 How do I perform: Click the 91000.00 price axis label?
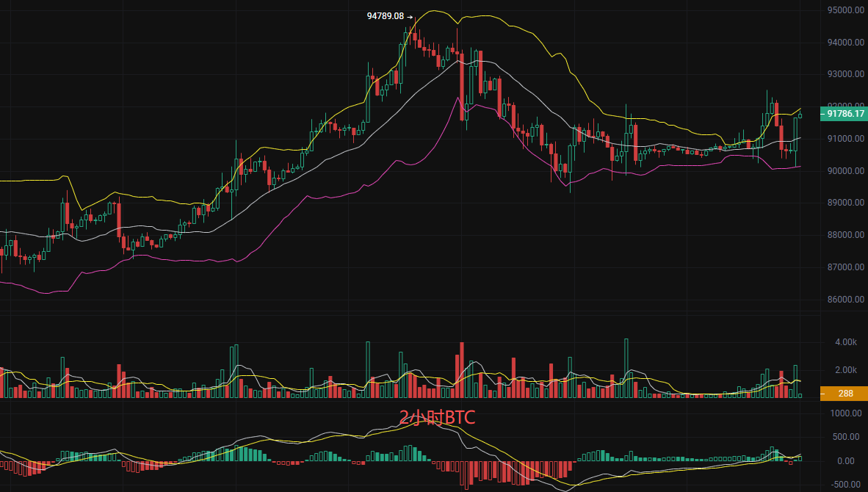(845, 139)
